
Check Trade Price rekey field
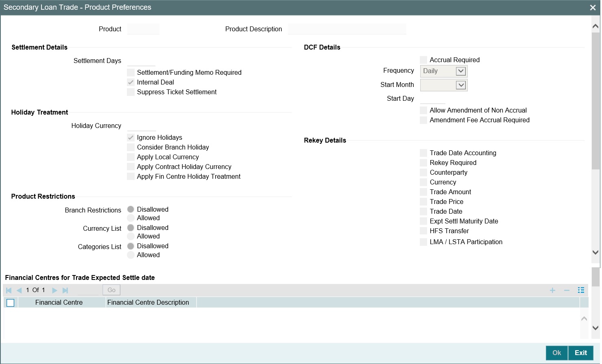point(423,202)
